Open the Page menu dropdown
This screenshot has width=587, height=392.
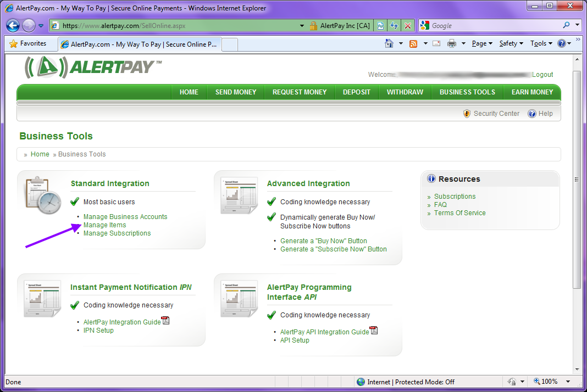pos(482,44)
